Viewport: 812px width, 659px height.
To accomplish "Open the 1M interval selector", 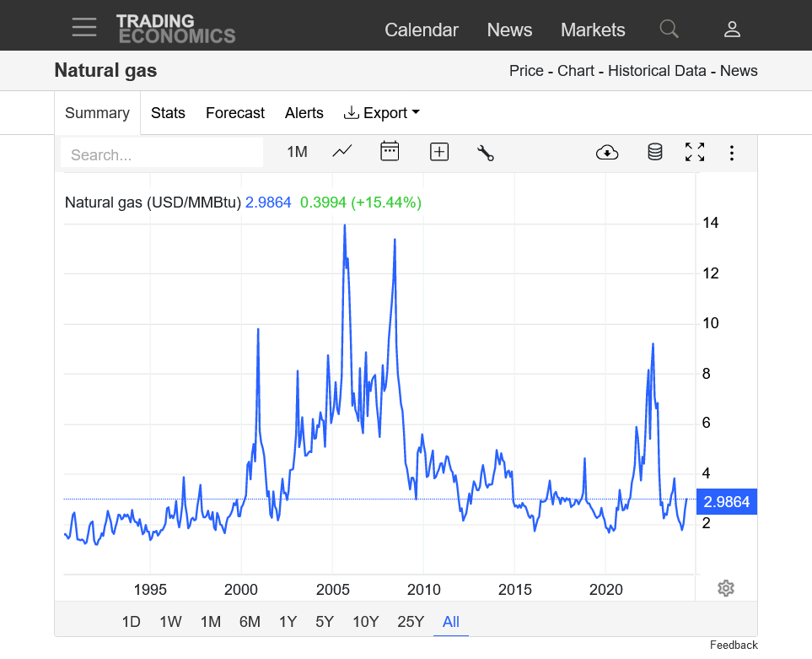I will point(297,152).
